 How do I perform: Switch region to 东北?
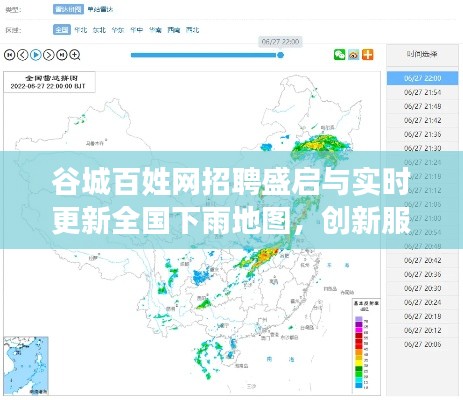pyautogui.click(x=99, y=30)
